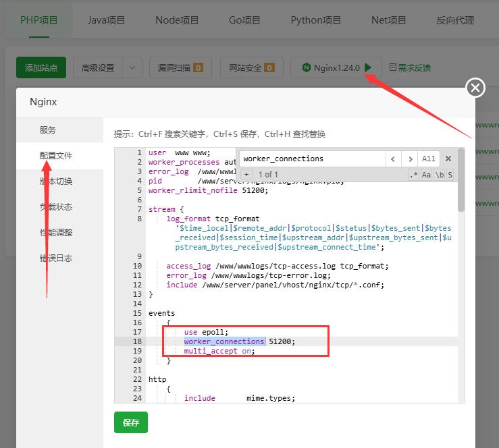Click 'multi_accept on;' line
Image resolution: width=499 pixels, height=448 pixels.
point(219,351)
